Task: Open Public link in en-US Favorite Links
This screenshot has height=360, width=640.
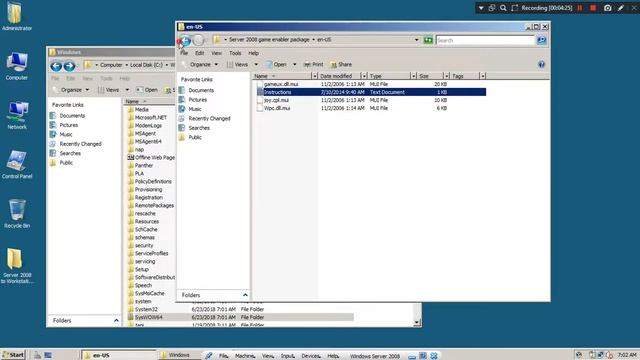Action: point(195,137)
